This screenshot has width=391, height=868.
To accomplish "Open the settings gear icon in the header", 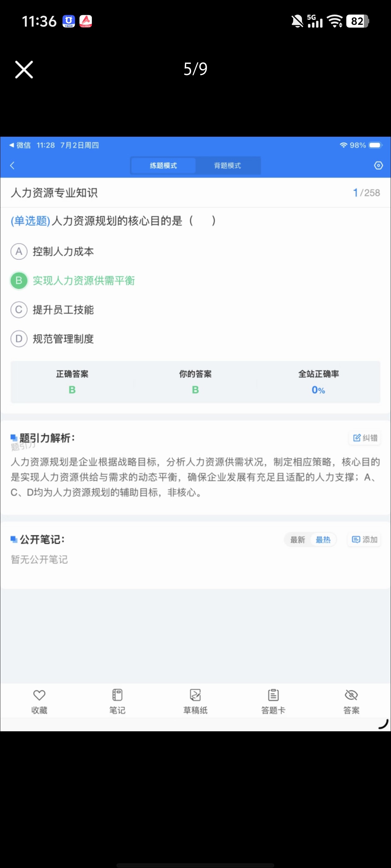I will click(x=379, y=166).
